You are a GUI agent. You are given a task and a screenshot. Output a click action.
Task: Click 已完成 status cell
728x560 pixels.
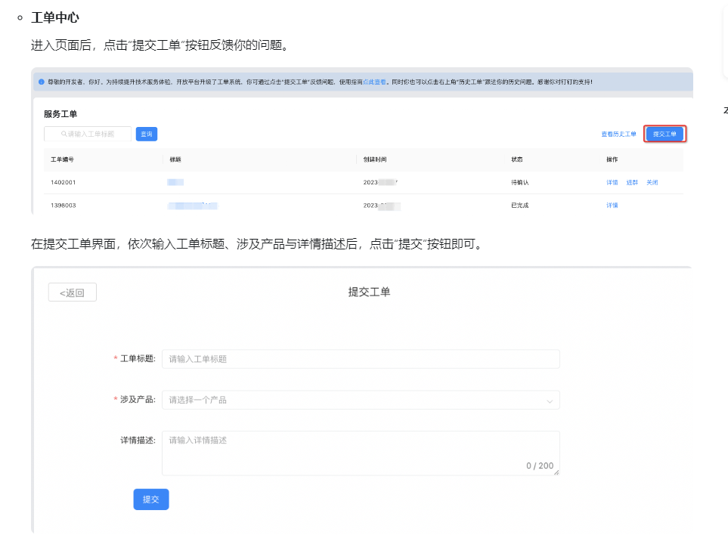pos(519,205)
